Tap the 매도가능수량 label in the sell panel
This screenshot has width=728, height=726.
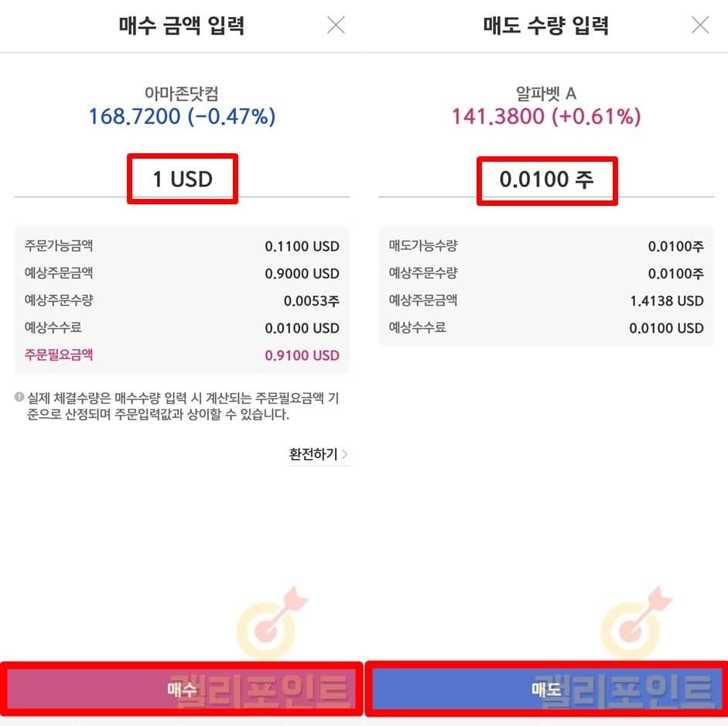click(423, 246)
